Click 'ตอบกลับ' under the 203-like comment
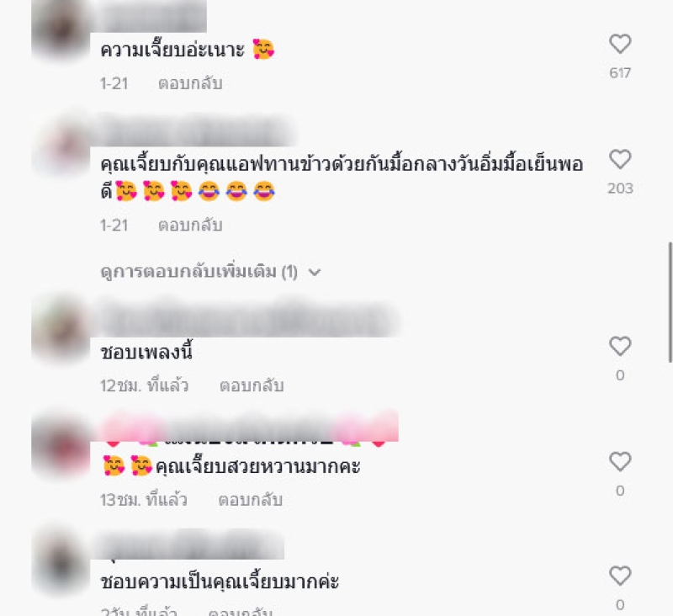Viewport: 673px width, 616px height. (x=190, y=225)
